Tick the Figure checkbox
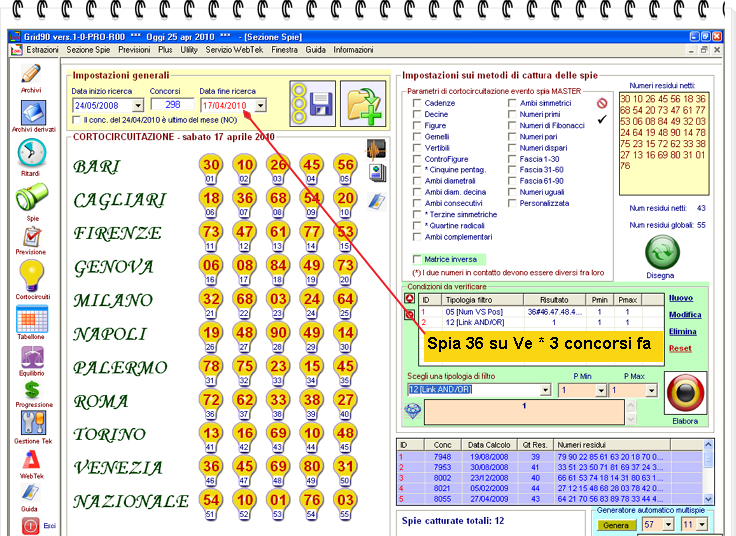 417,125
